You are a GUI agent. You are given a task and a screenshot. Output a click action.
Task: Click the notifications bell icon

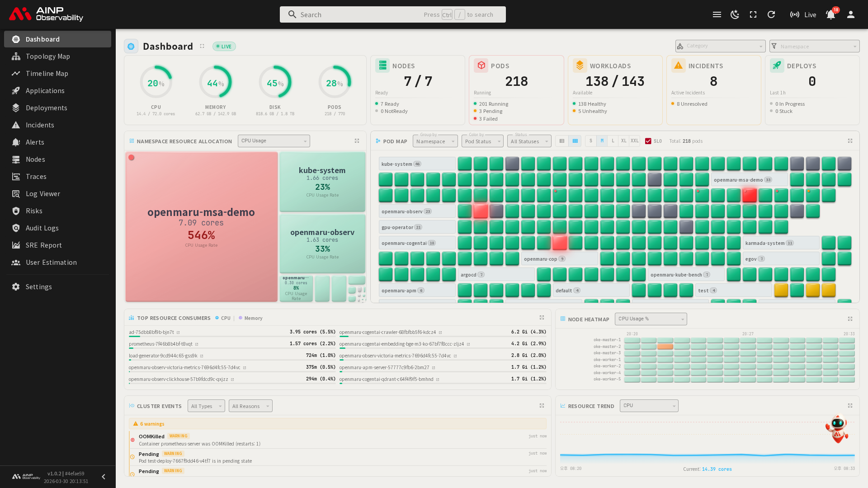point(830,14)
